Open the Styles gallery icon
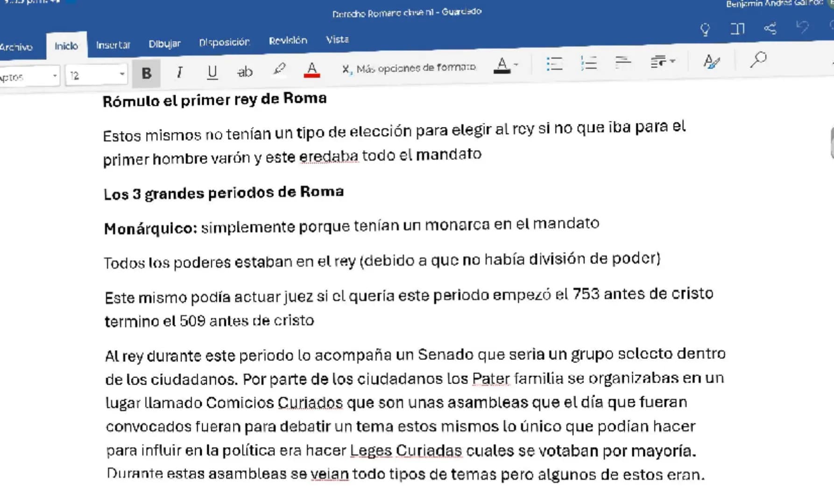 (x=711, y=61)
